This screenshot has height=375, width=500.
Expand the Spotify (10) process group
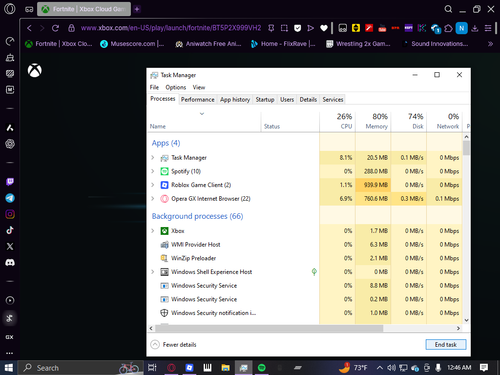153,171
